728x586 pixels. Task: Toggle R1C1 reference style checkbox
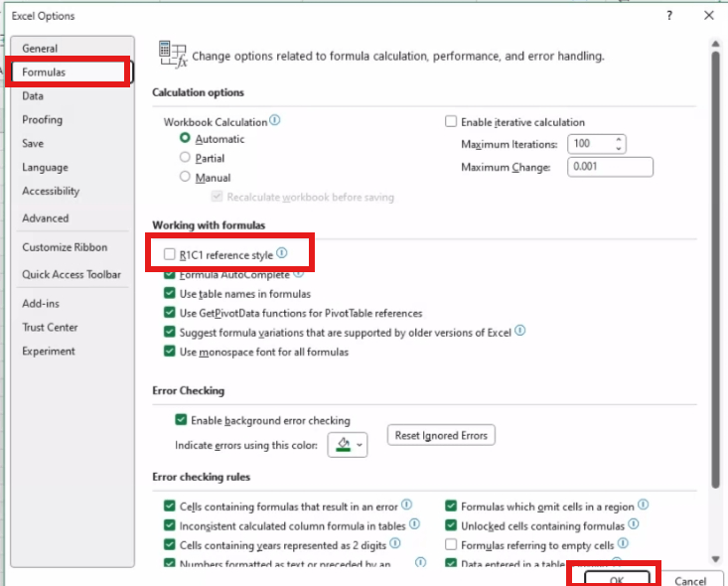tap(170, 254)
